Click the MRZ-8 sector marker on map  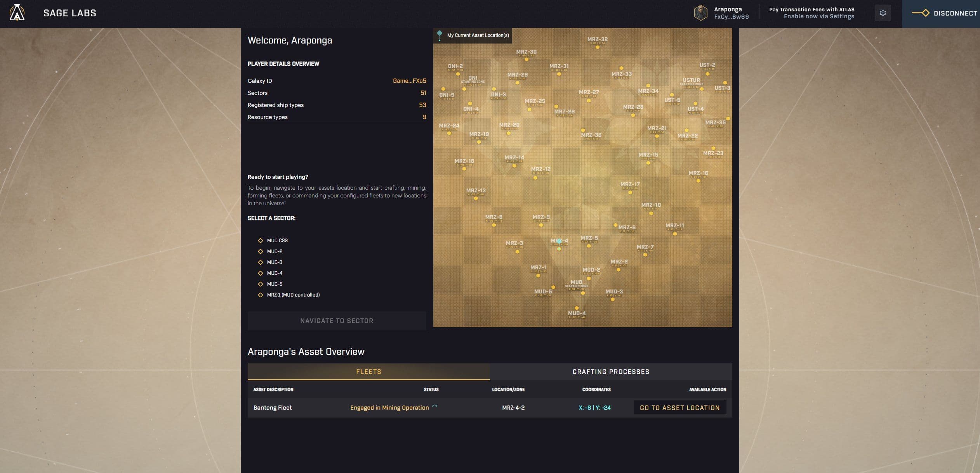pos(494,225)
